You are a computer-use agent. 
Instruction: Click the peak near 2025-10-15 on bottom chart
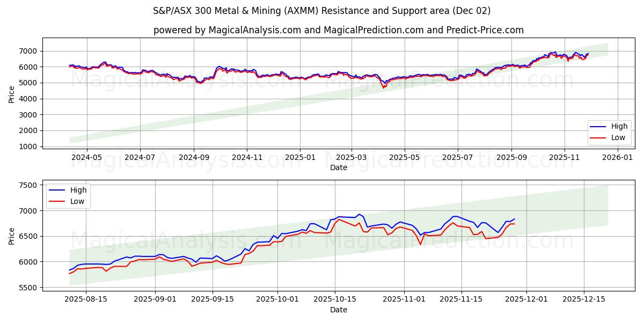360,214
